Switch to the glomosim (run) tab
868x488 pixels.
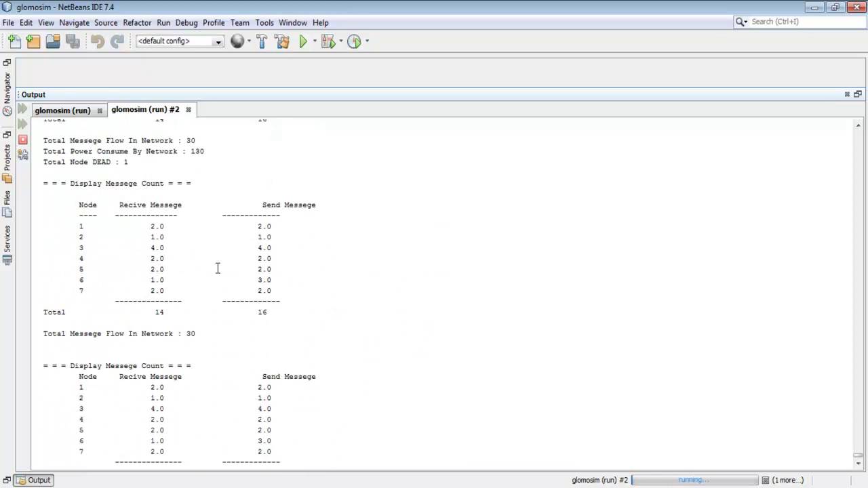click(62, 110)
